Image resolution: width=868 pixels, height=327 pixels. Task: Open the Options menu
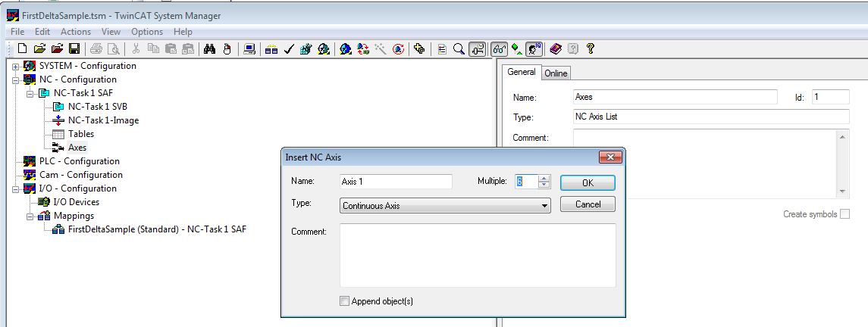[x=147, y=32]
